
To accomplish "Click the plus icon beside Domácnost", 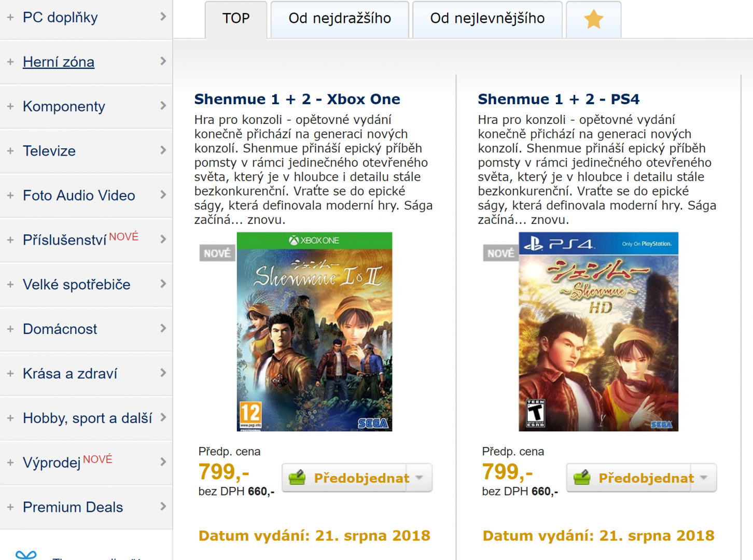I will pos(10,329).
